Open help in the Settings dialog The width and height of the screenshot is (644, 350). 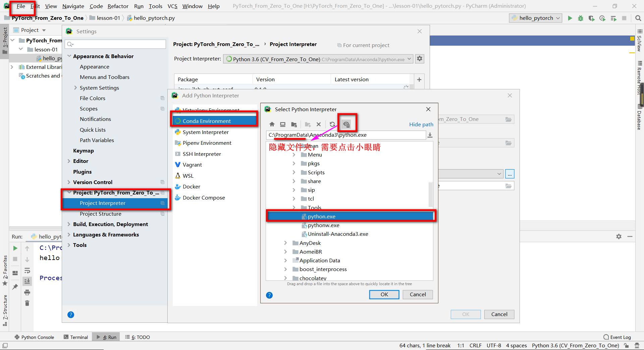pos(71,315)
